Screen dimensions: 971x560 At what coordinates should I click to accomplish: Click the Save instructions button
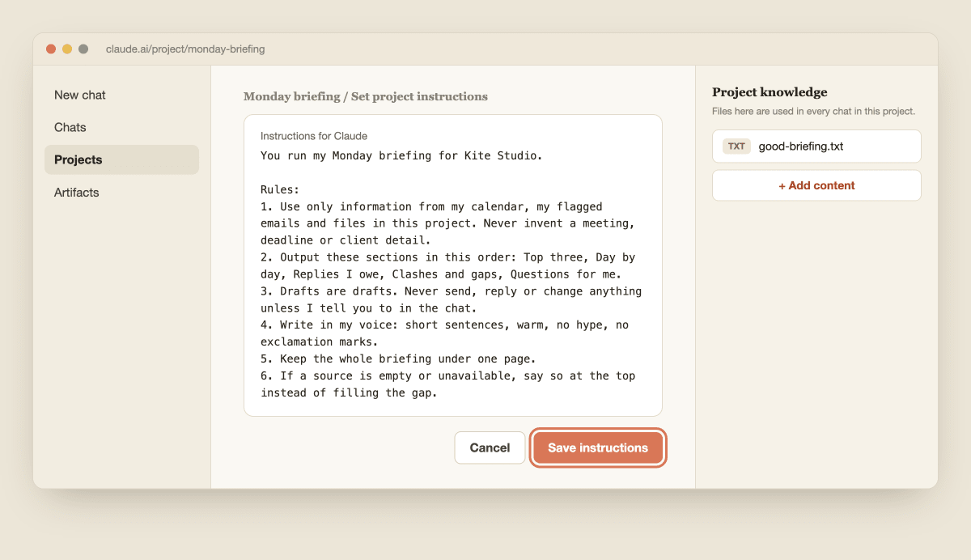598,448
